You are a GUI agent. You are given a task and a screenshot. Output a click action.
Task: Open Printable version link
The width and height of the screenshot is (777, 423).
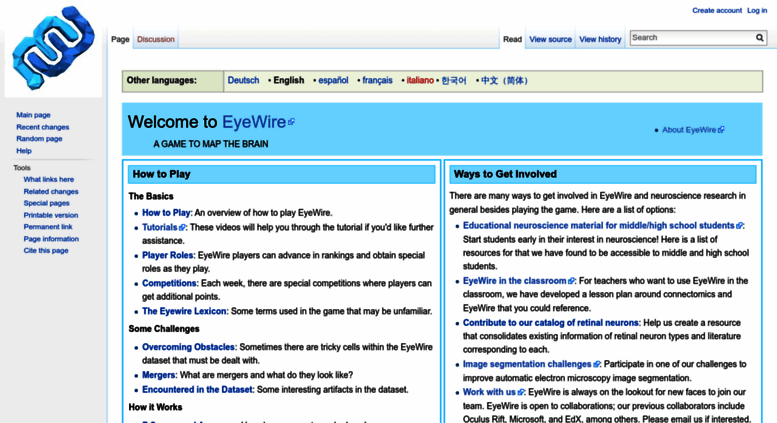click(51, 215)
